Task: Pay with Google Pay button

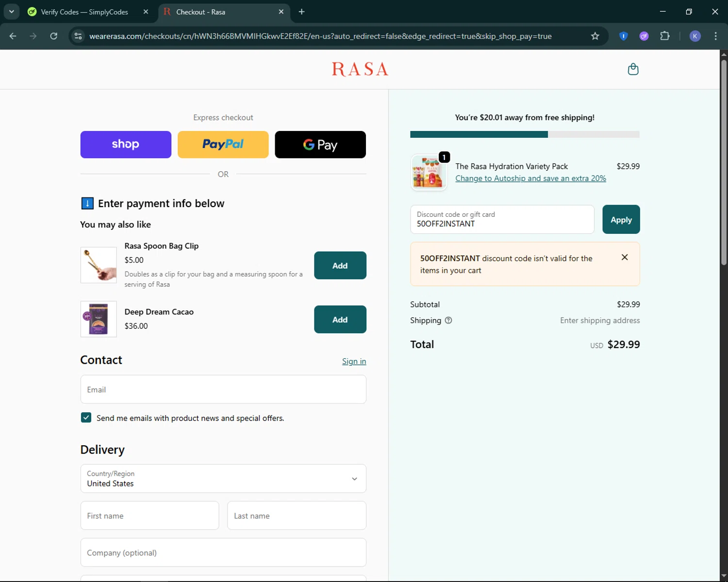Action: click(x=320, y=145)
